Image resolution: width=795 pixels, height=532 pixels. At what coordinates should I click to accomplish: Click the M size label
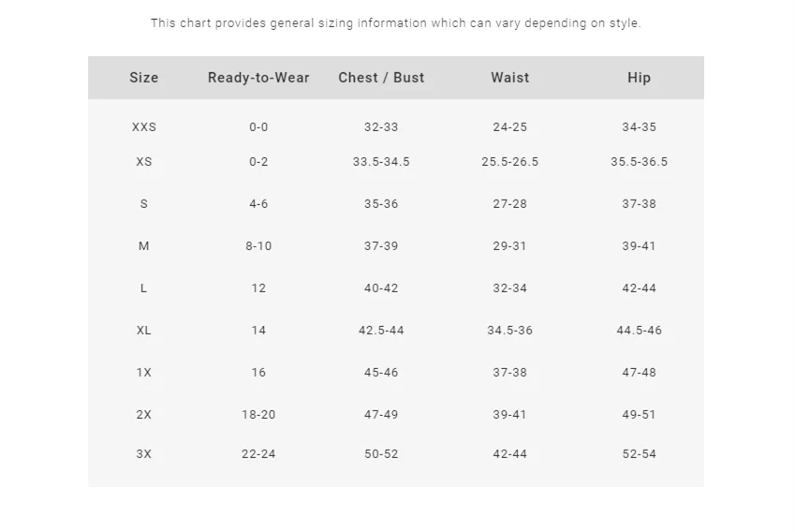click(143, 246)
